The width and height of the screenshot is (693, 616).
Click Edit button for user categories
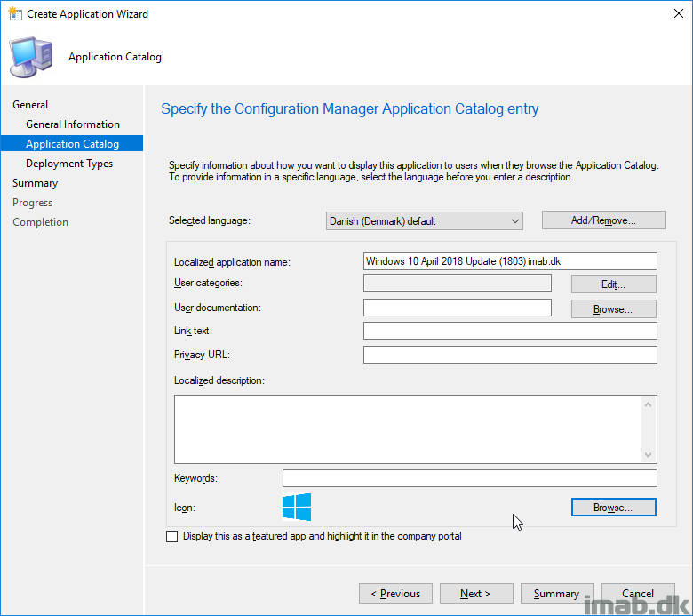coord(613,284)
